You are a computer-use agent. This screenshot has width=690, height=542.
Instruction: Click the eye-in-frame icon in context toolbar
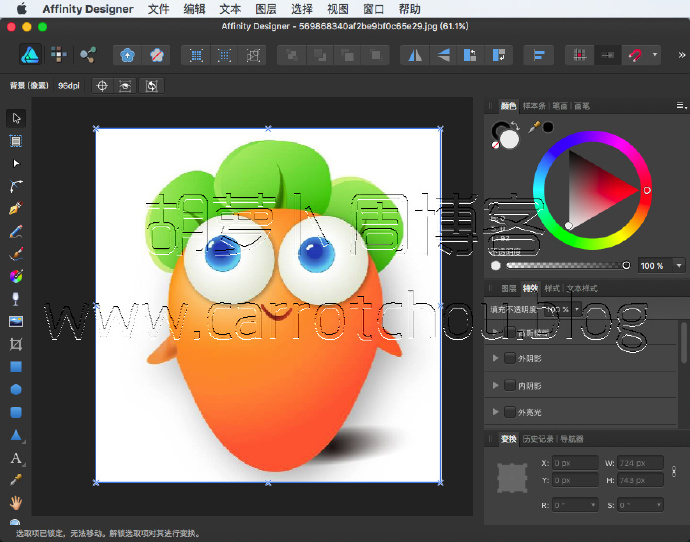point(125,86)
